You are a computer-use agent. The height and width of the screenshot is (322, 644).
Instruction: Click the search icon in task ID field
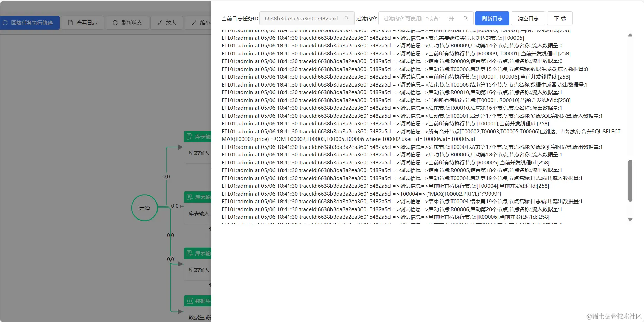coord(347,18)
